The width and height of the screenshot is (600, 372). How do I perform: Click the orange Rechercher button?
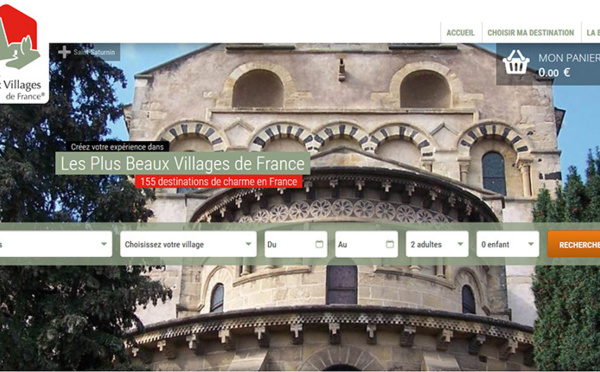pyautogui.click(x=574, y=244)
